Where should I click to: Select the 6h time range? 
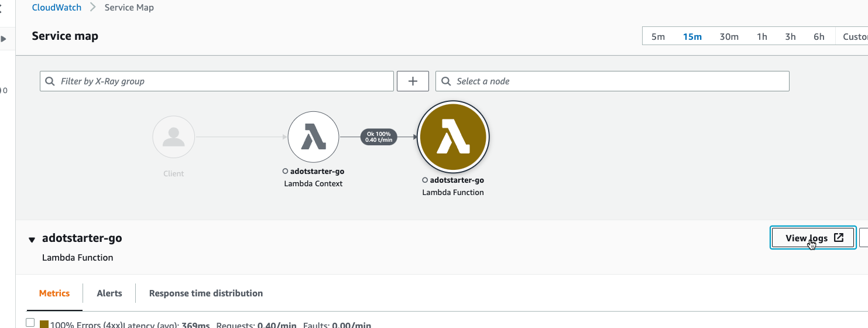[x=819, y=36]
